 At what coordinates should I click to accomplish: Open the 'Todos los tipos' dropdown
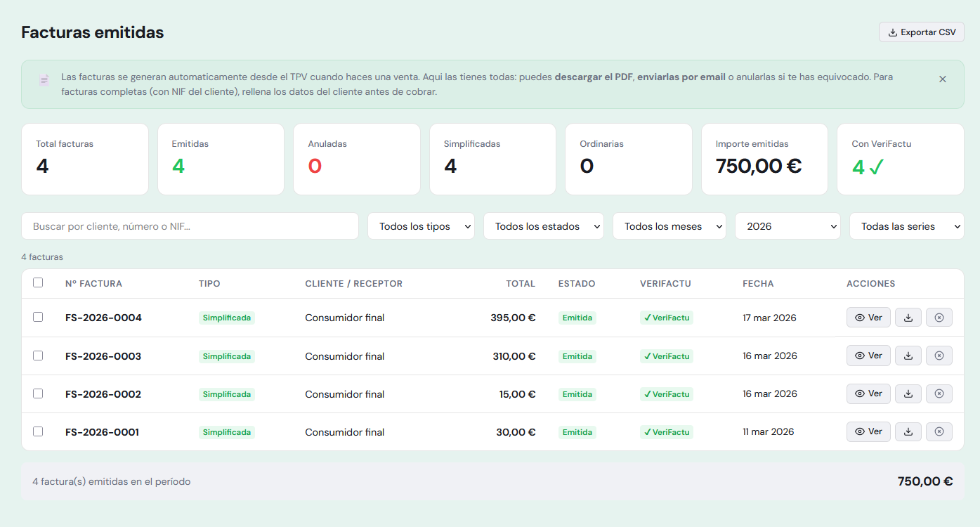click(x=421, y=226)
